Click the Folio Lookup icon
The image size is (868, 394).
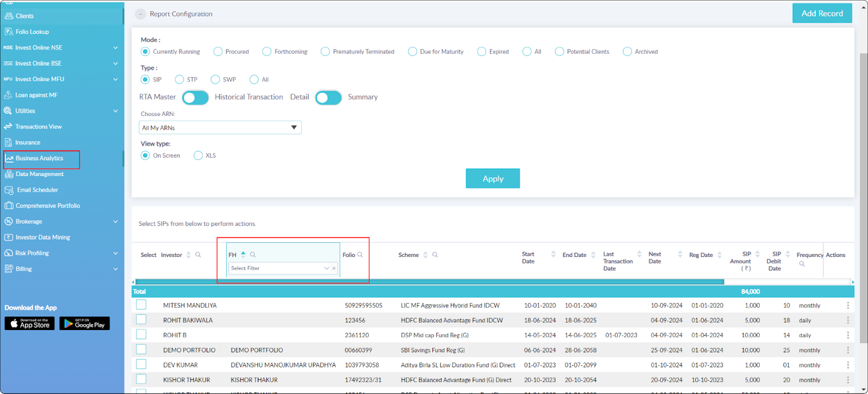9,31
